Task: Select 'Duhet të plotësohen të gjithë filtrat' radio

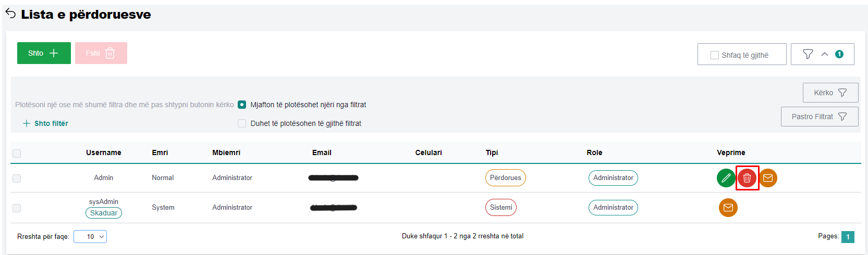Action: tap(242, 123)
